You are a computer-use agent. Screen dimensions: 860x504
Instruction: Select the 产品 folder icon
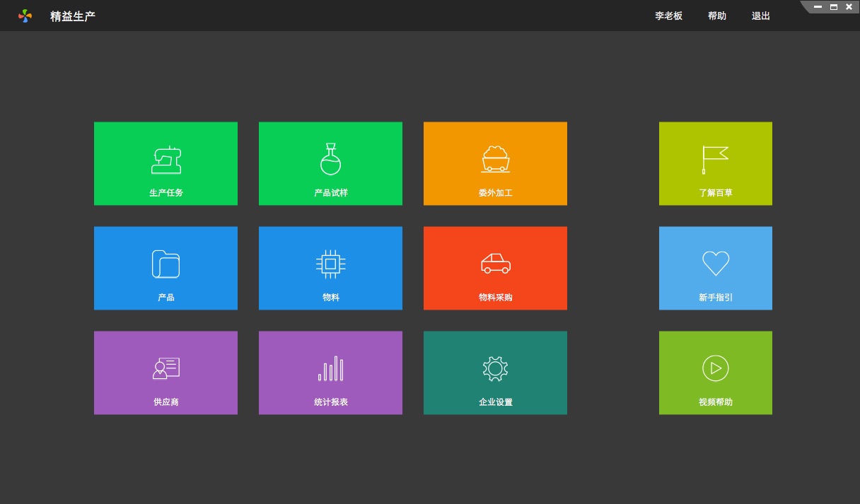pyautogui.click(x=165, y=264)
